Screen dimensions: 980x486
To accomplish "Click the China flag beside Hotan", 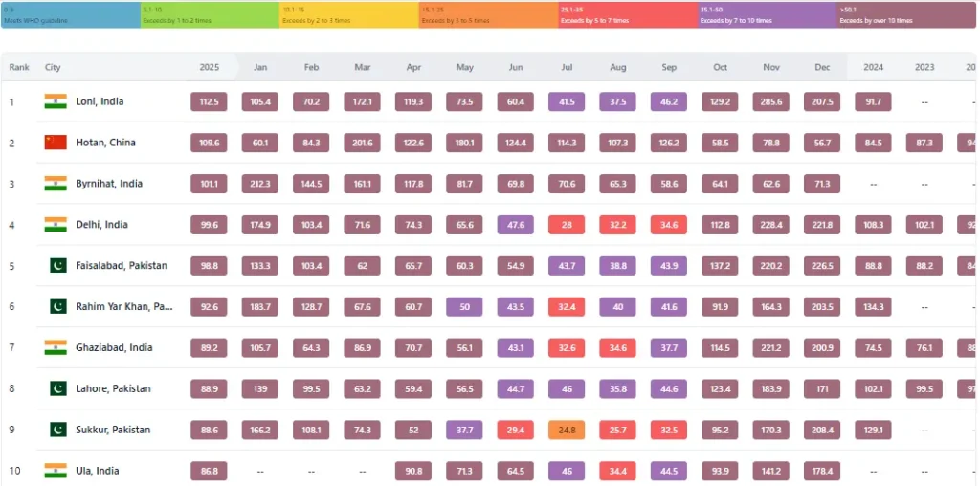I will coord(56,143).
